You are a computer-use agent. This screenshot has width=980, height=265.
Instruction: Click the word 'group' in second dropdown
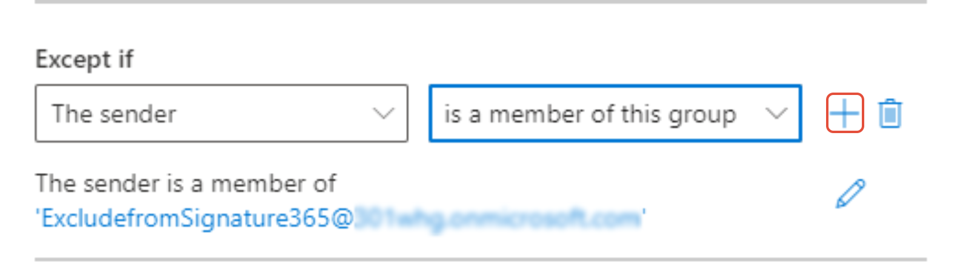point(702,115)
